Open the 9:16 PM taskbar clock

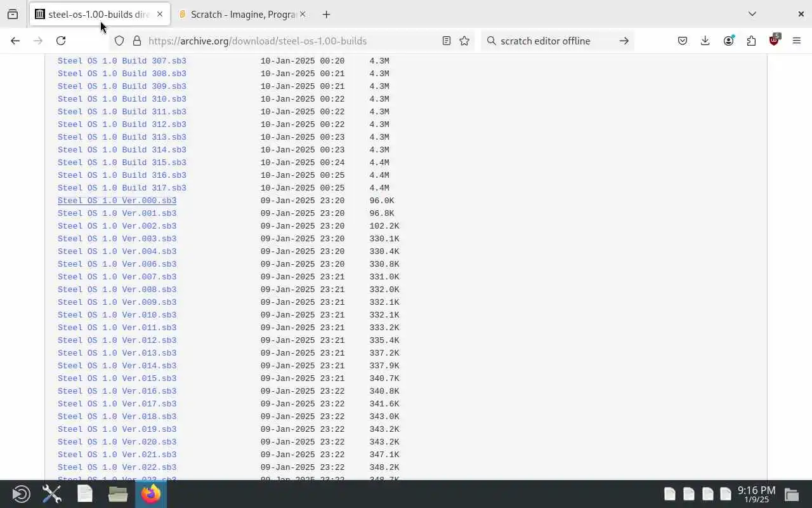[x=756, y=494]
